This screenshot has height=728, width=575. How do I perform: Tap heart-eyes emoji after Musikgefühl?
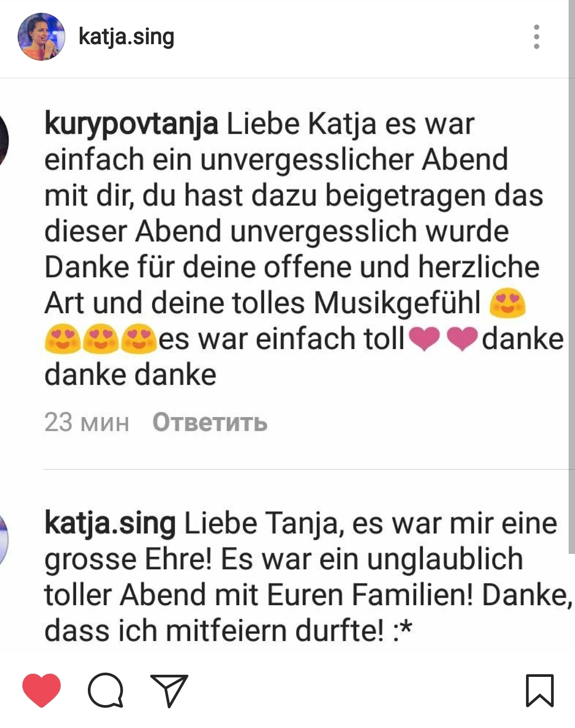(507, 302)
